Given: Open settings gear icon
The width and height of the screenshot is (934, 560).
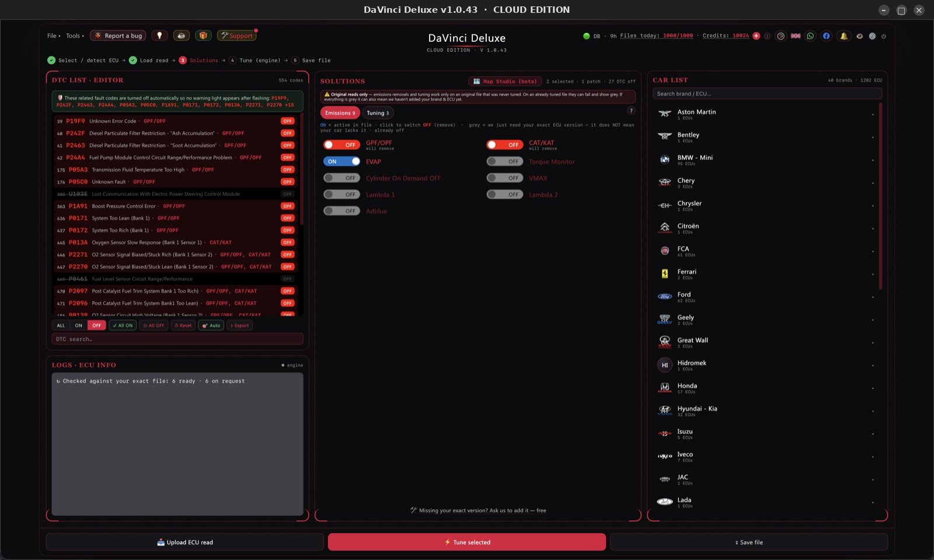Looking at the screenshot, I should [x=872, y=36].
